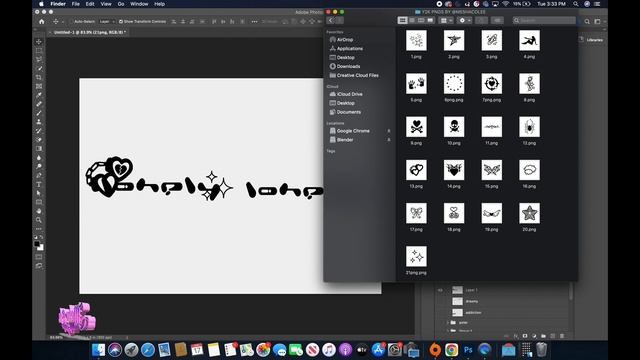The height and width of the screenshot is (360, 640).
Task: Switch Finder to column view
Action: pyautogui.click(x=421, y=20)
